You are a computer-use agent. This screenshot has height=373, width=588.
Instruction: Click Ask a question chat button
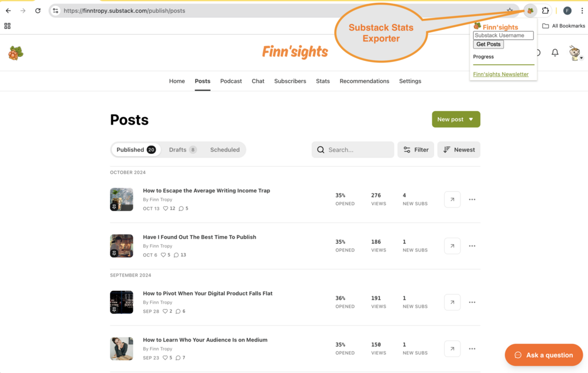(544, 355)
